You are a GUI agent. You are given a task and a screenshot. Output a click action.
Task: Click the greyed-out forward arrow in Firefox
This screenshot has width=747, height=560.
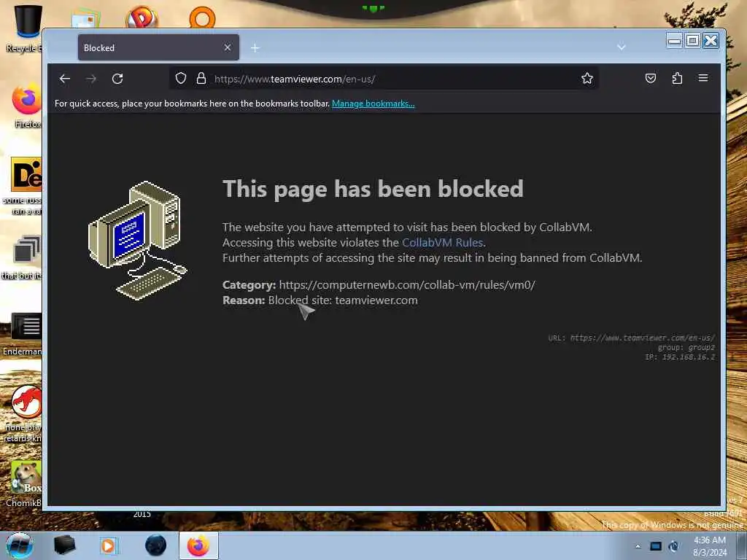coord(91,79)
